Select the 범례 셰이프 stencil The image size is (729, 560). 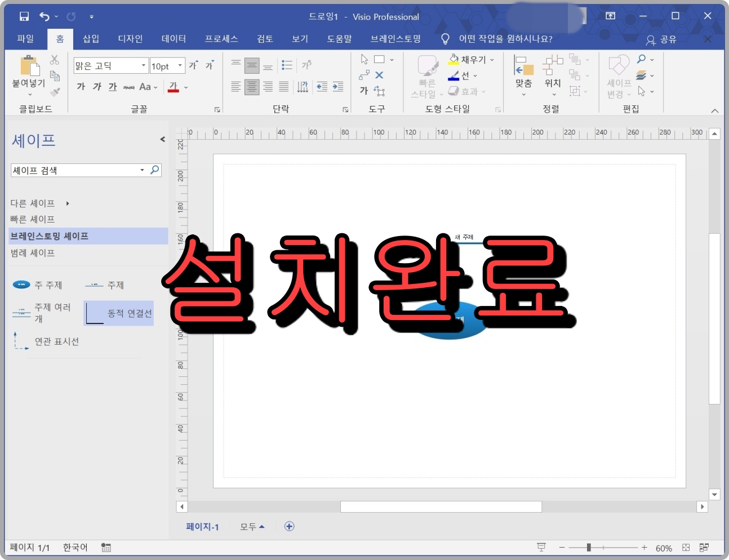coord(34,252)
